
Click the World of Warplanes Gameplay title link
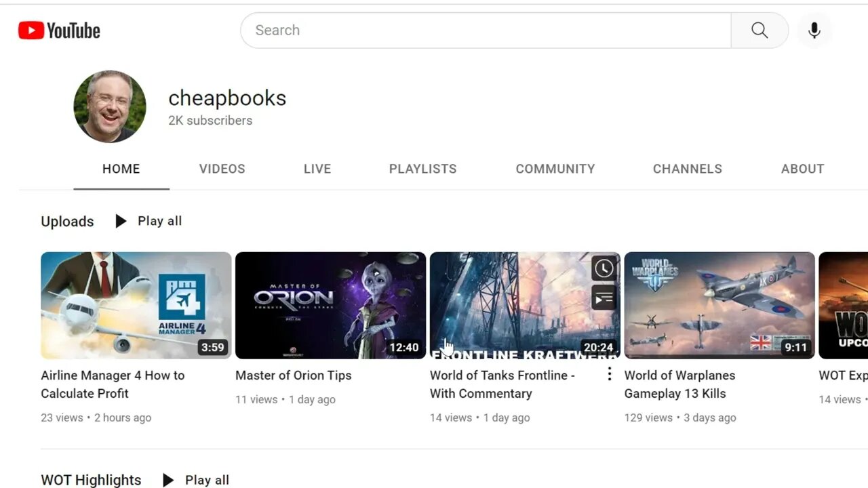click(x=679, y=384)
